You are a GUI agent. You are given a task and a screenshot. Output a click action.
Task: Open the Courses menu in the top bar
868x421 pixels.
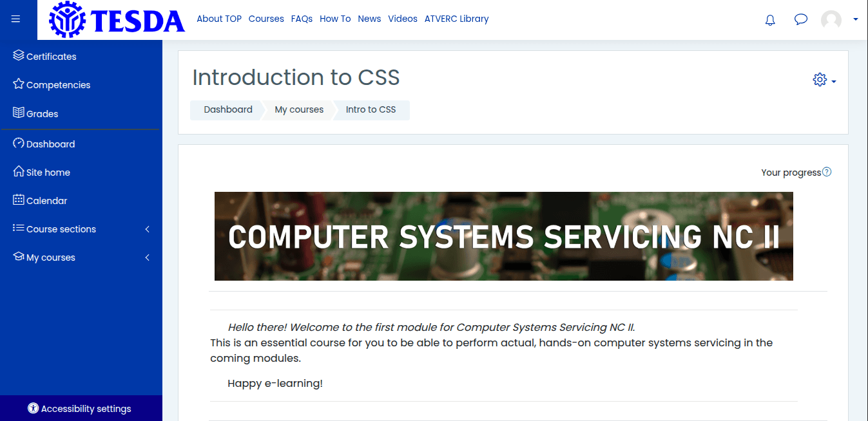[266, 19]
